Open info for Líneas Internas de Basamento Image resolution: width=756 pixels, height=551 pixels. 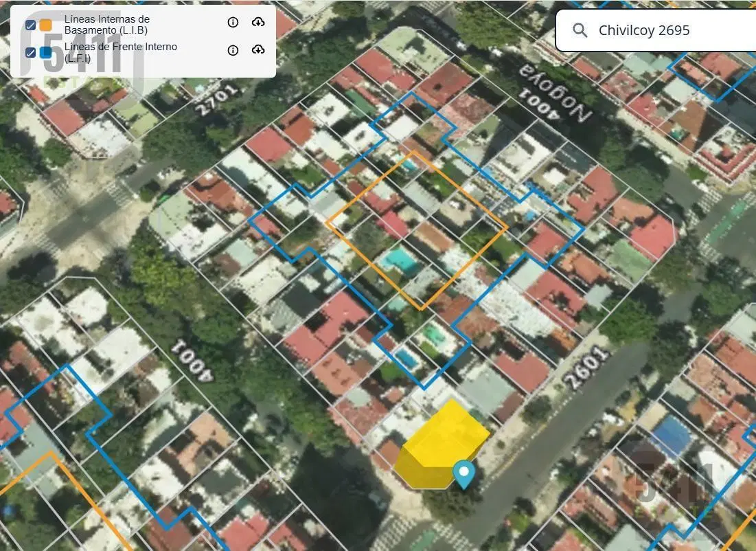click(233, 22)
